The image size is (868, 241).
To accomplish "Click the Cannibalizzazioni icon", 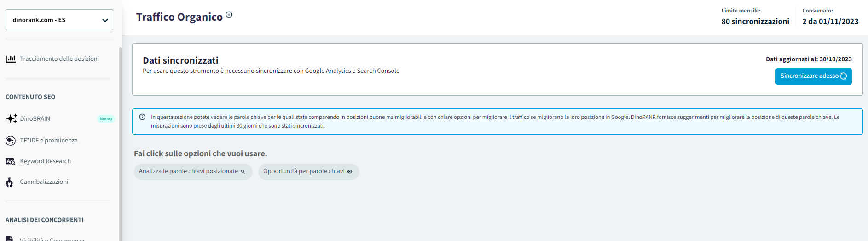I will 10,182.
